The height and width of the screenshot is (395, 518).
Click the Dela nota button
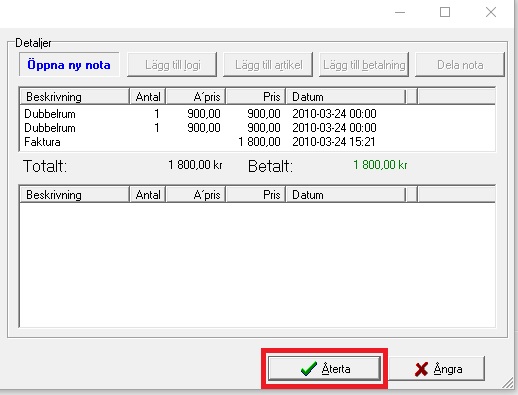coord(460,65)
